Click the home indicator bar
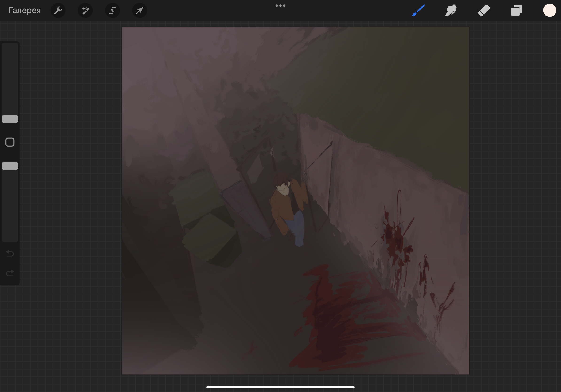 pos(280,387)
